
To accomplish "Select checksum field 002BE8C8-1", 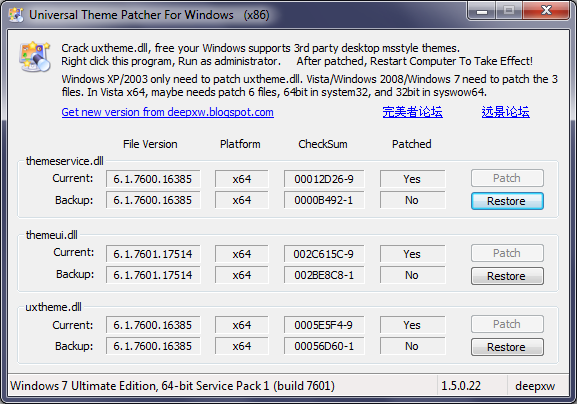I will point(324,275).
